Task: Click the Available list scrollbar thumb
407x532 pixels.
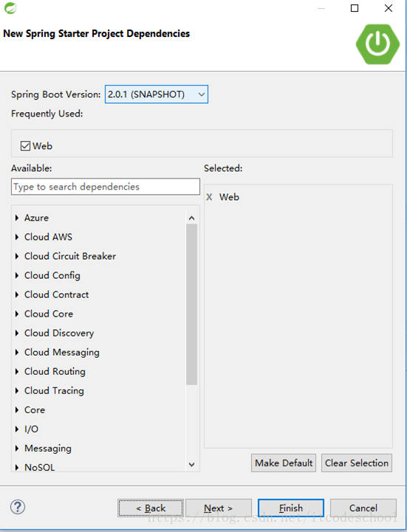Action: 191,304
